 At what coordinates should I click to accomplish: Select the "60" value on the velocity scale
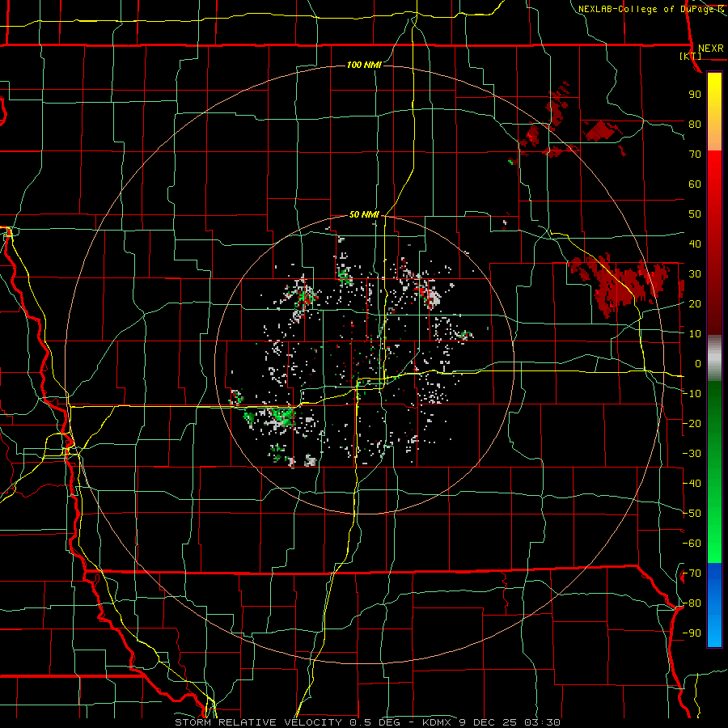[695, 184]
